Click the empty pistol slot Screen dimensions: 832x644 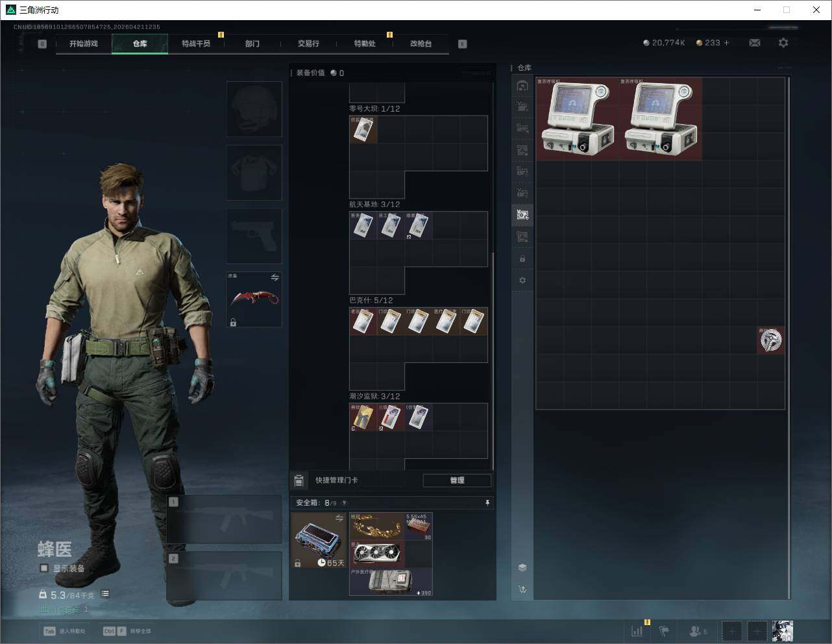click(254, 236)
